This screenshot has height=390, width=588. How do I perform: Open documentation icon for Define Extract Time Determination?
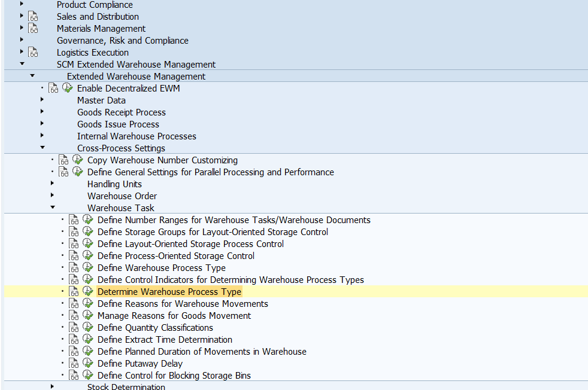tap(74, 340)
